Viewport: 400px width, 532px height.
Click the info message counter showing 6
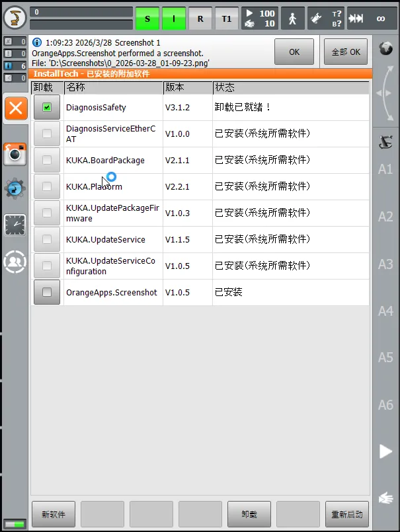(15, 66)
